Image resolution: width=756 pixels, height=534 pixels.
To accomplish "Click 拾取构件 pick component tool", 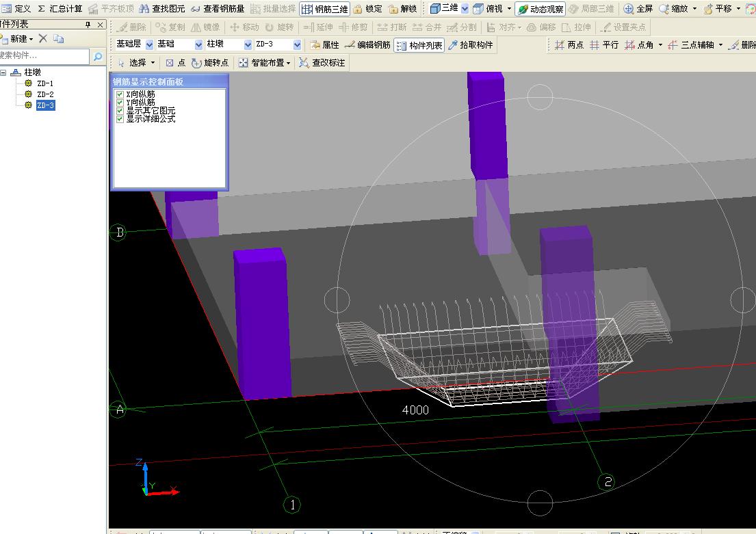I will (x=471, y=45).
